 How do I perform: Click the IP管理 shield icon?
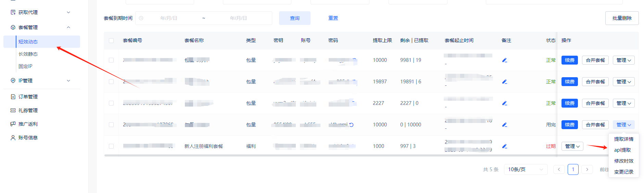coord(13,81)
